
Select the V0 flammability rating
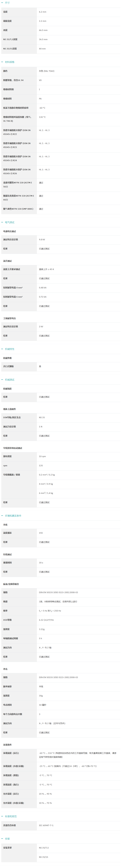coord(40,80)
